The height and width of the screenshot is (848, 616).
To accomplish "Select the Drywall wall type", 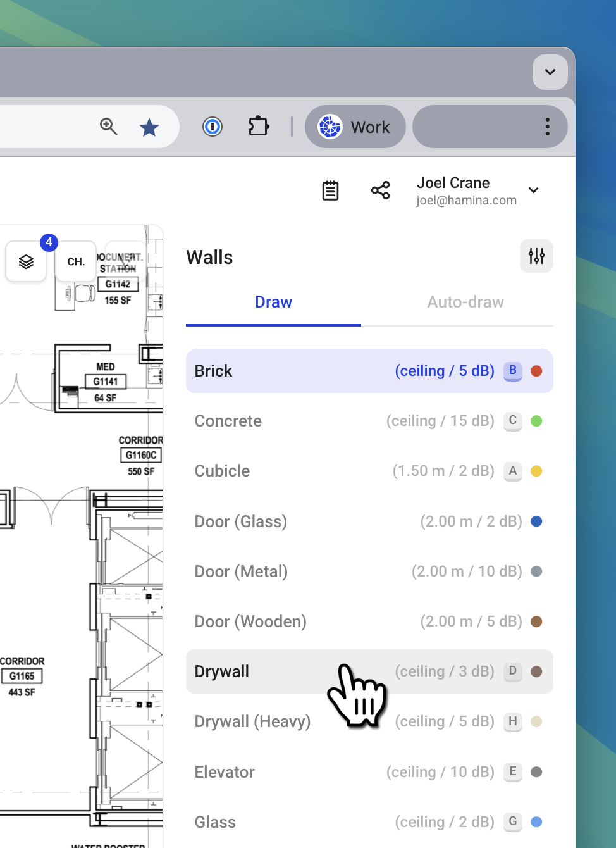I will (369, 671).
